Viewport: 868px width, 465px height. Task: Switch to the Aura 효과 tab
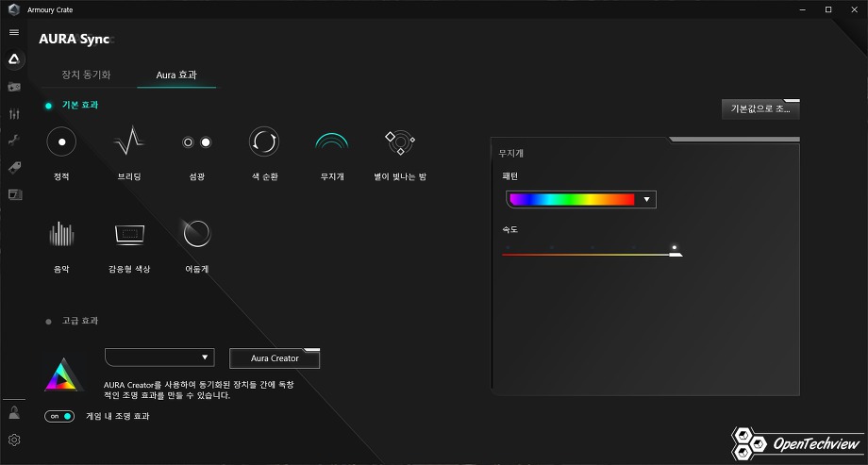pyautogui.click(x=176, y=75)
